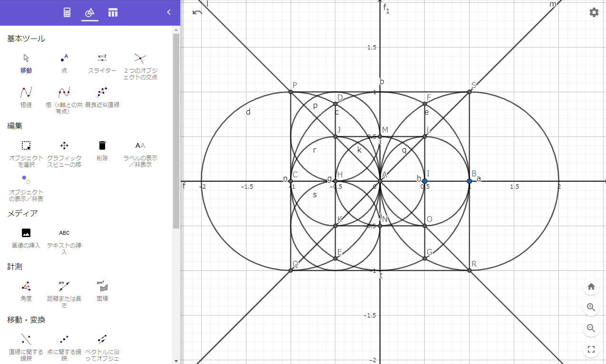Select the 画像の挿入 (Insert image) tool
The width and height of the screenshot is (606, 364).
pos(26,239)
